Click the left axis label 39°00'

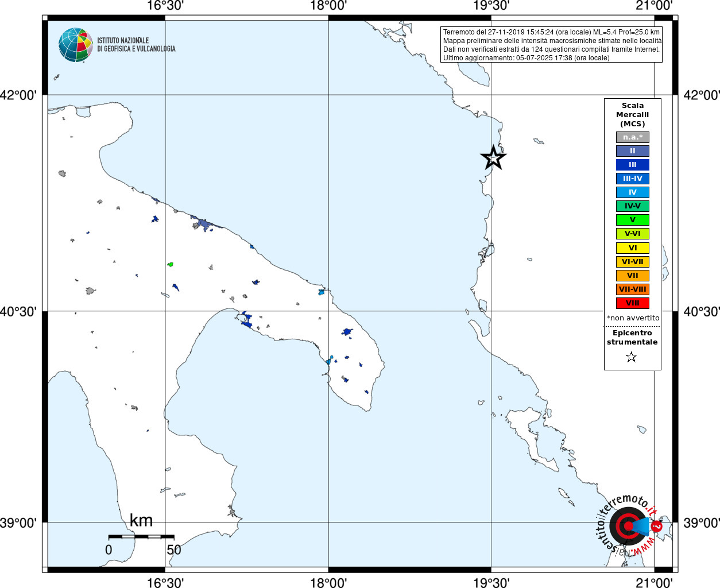19,523
